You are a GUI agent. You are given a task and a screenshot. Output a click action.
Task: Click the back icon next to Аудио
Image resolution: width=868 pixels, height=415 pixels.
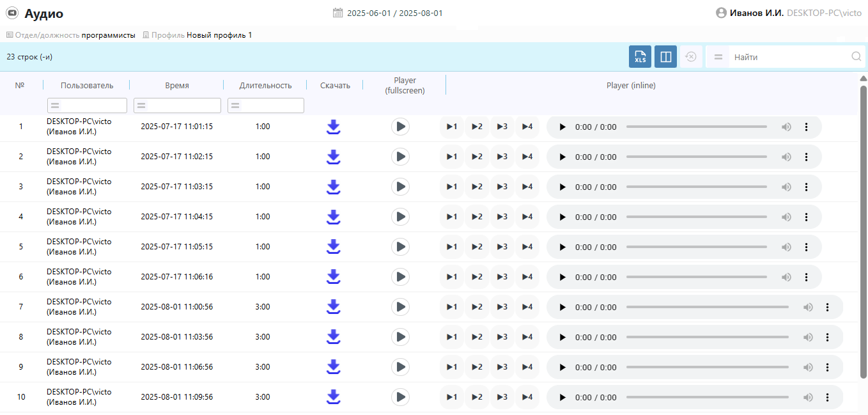[x=12, y=13]
